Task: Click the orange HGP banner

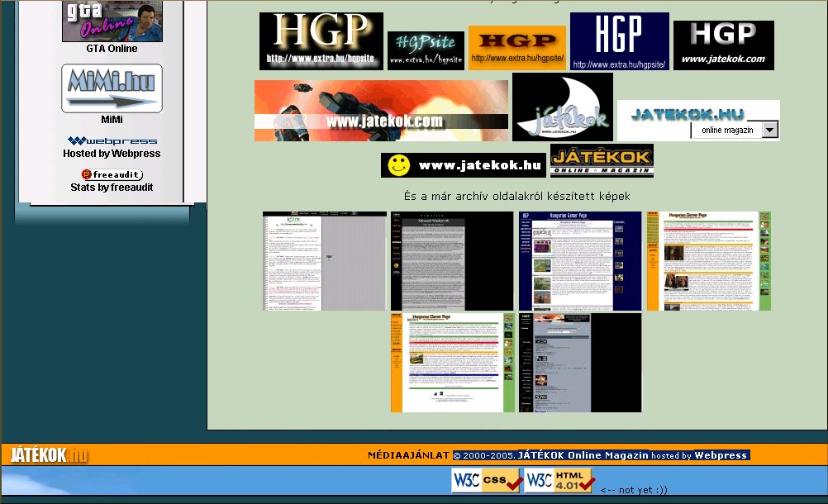Action: (x=517, y=47)
